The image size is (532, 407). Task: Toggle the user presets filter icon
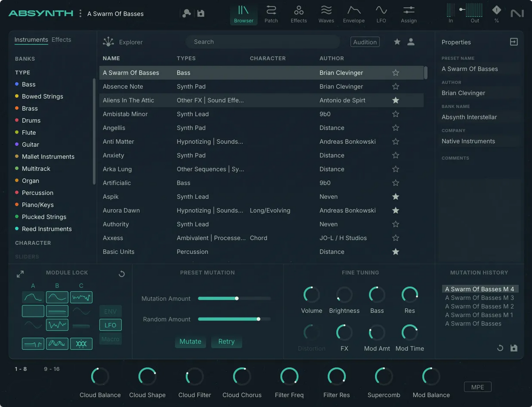tap(411, 41)
